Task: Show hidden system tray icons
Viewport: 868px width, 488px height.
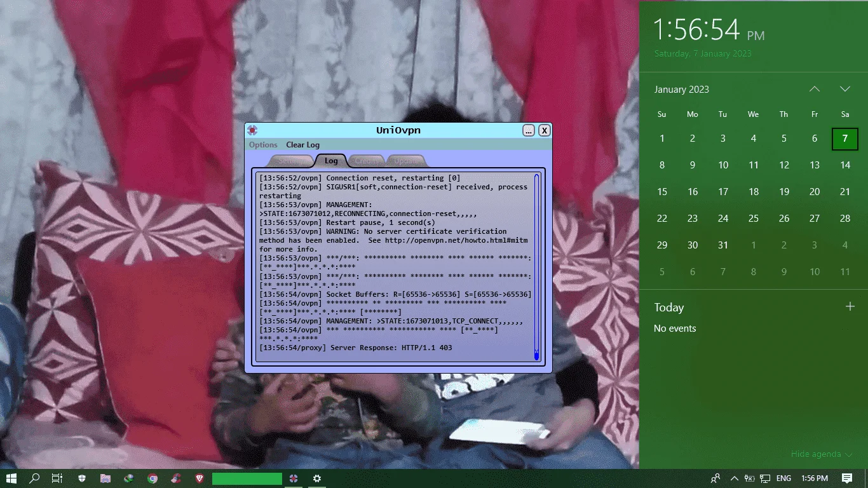Action: point(735,478)
